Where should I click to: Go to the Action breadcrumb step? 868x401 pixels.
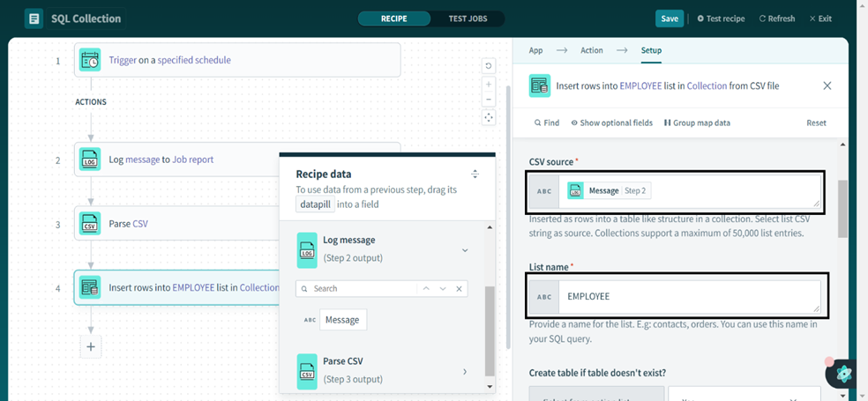coord(591,50)
